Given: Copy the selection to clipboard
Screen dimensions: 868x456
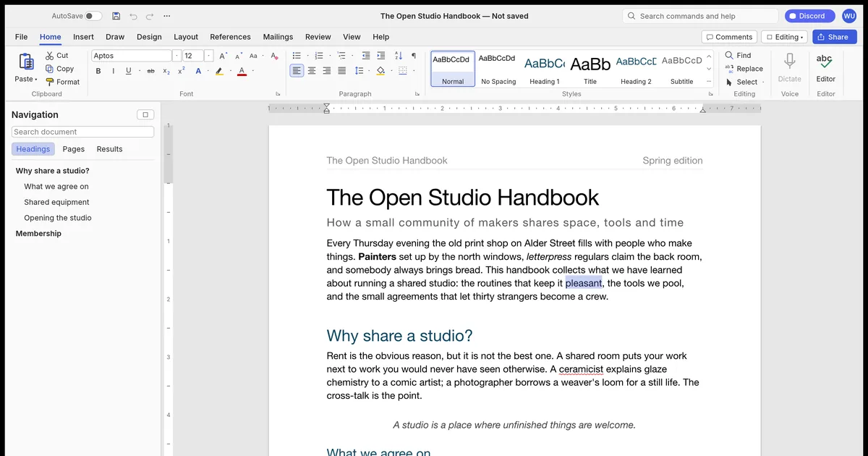Looking at the screenshot, I should click(59, 69).
